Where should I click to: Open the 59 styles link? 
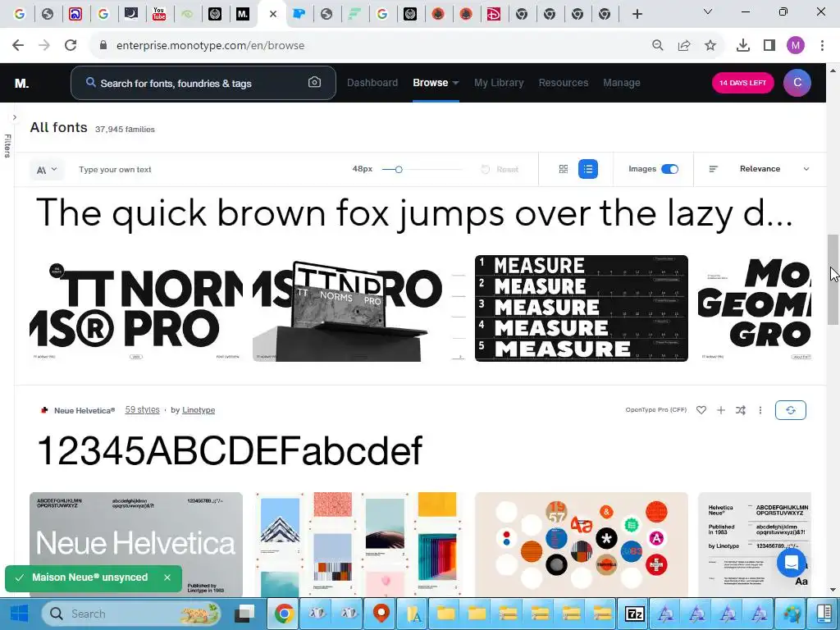[x=143, y=410]
